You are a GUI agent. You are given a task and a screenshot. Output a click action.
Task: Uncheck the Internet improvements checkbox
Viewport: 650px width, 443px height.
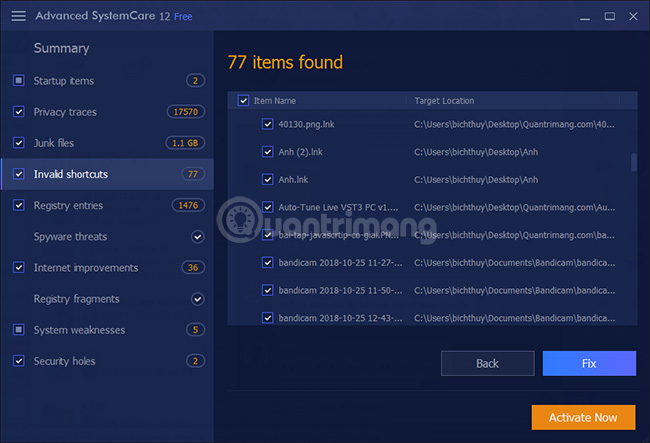click(19, 268)
